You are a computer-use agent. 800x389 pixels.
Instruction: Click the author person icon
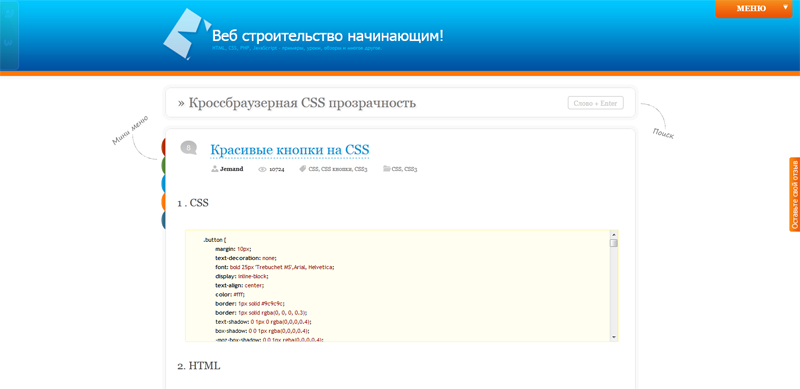click(214, 169)
